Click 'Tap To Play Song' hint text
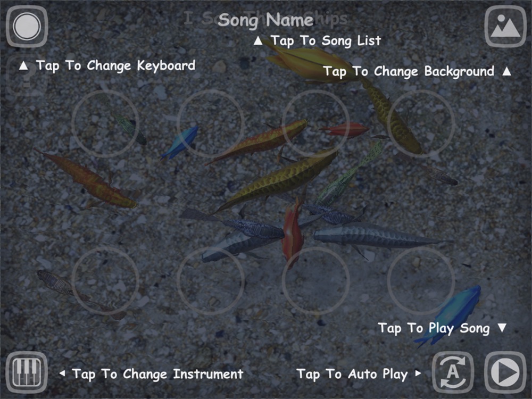The height and width of the screenshot is (399, 532). [x=434, y=328]
